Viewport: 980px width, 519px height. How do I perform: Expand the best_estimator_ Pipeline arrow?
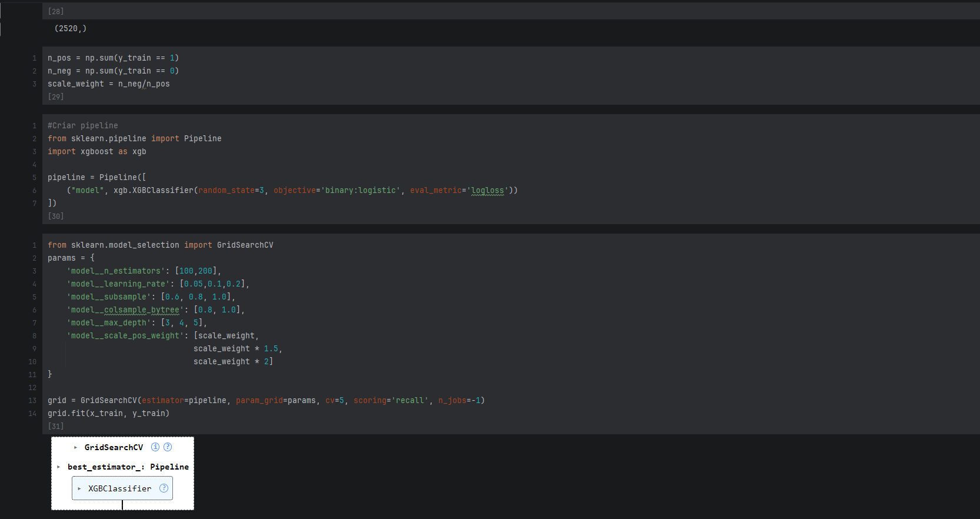tap(58, 467)
